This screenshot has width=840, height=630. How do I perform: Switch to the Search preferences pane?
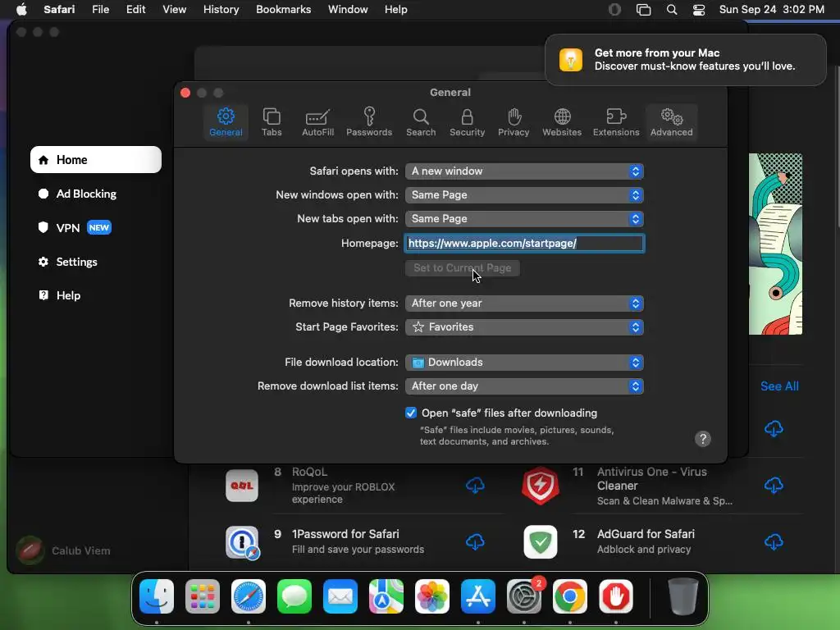click(x=421, y=122)
